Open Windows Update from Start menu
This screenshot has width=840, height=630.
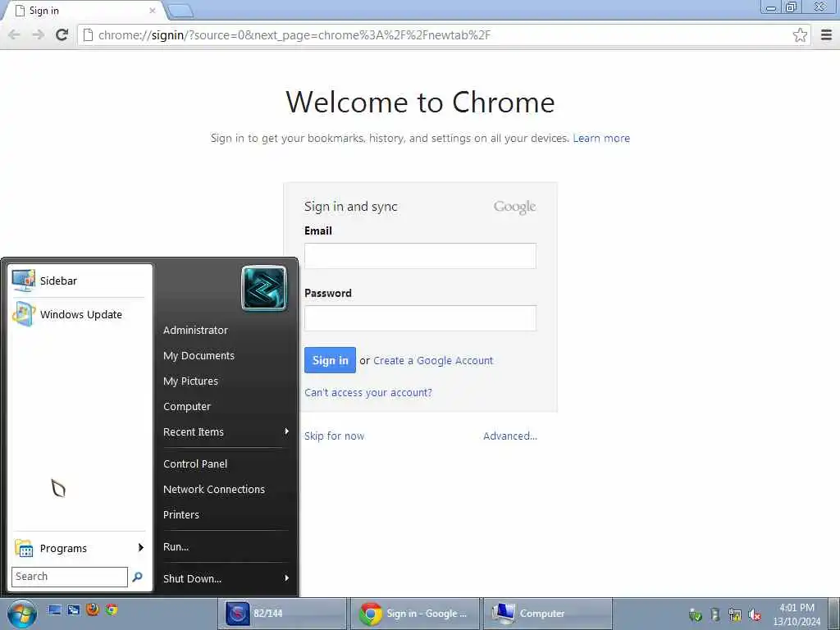coord(79,314)
